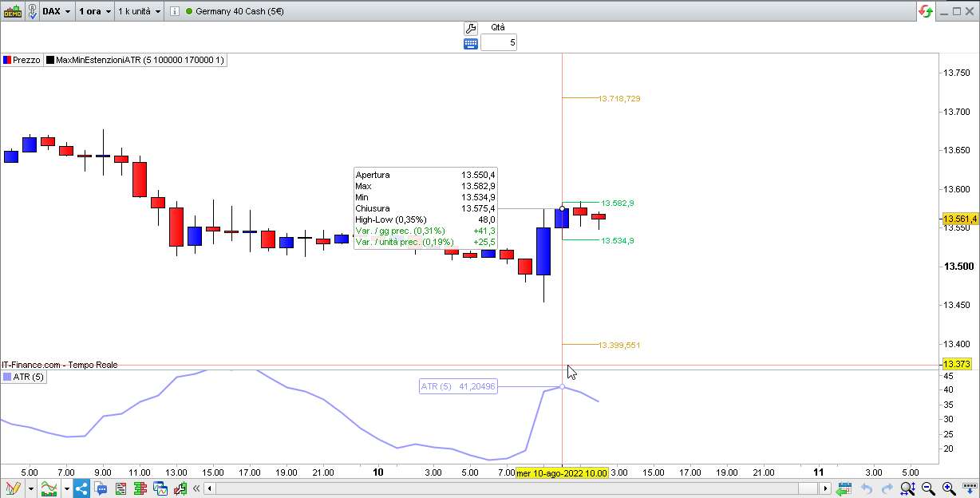This screenshot has height=498, width=980.
Task: Click the instrument info icon
Action: pos(173,11)
